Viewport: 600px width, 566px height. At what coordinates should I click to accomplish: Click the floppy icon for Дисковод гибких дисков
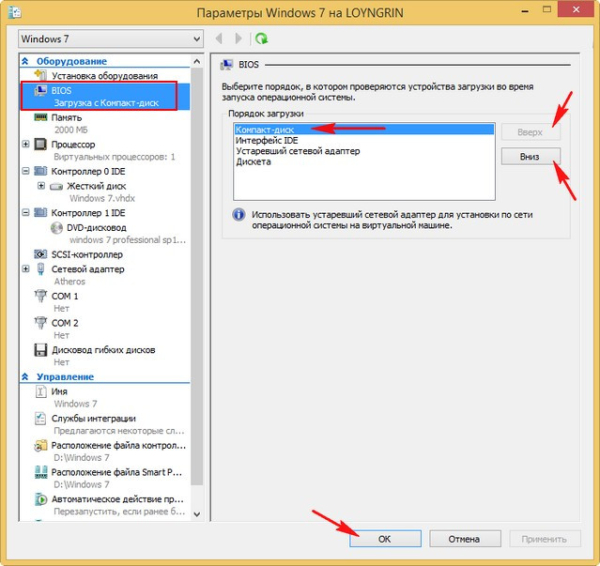(41, 350)
